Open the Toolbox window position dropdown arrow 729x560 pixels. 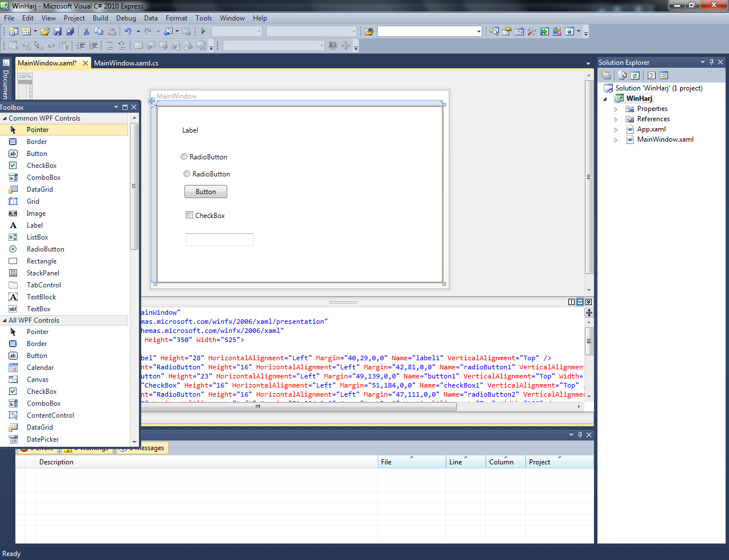(116, 107)
